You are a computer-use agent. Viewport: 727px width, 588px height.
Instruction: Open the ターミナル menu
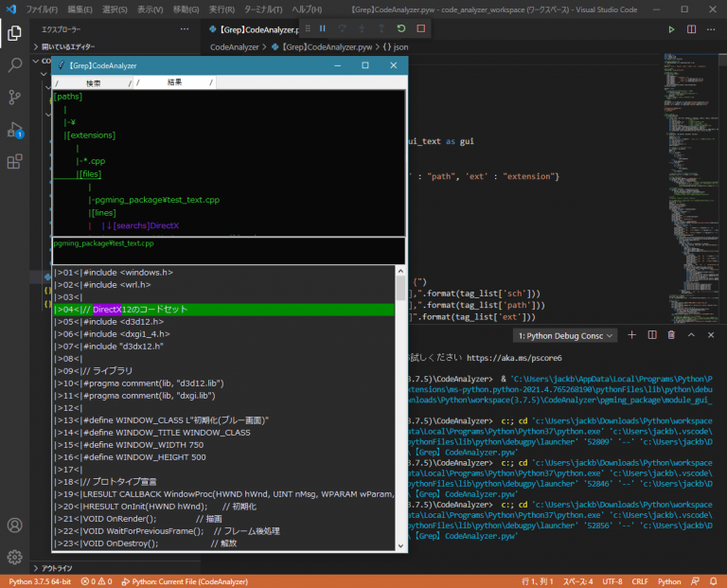pyautogui.click(x=264, y=9)
